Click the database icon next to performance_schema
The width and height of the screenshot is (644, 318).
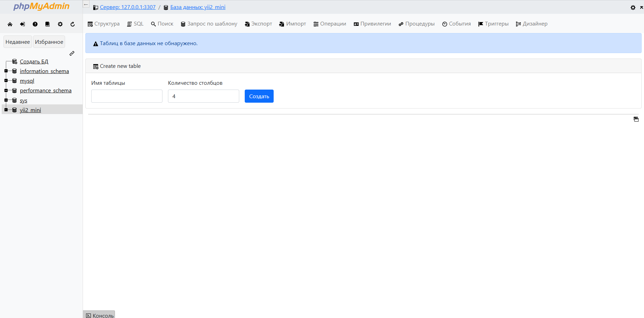click(14, 90)
